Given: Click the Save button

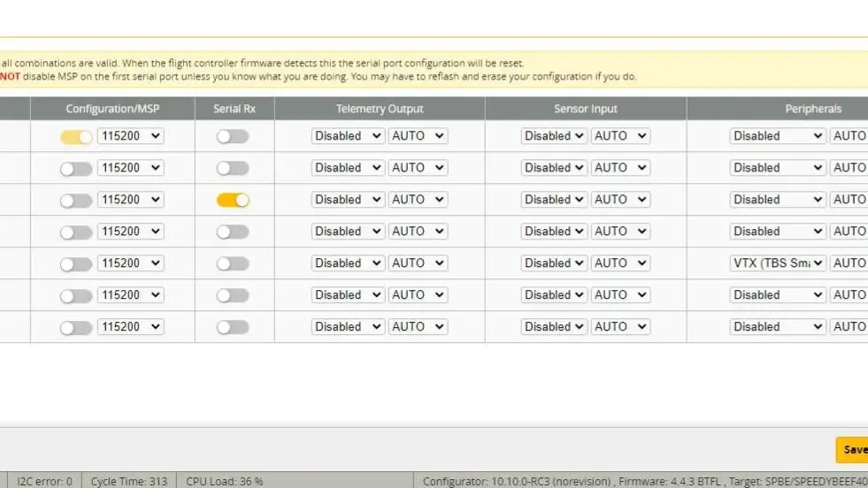Looking at the screenshot, I should [853, 449].
